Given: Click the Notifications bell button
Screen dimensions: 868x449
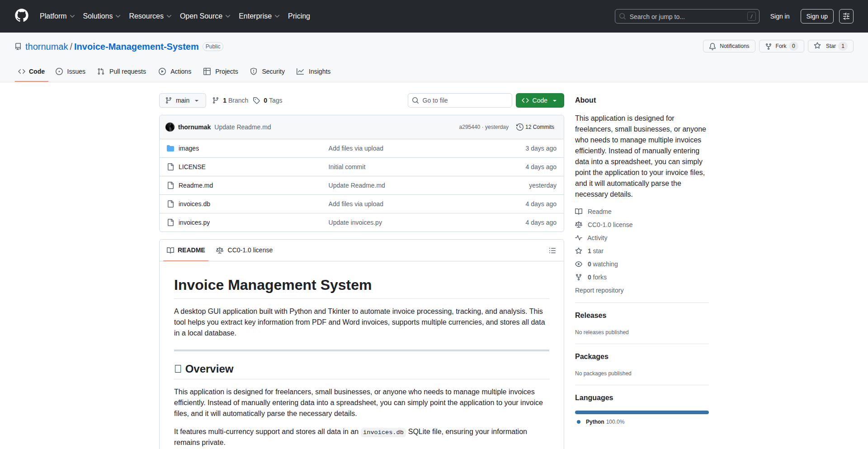Looking at the screenshot, I should pos(729,46).
